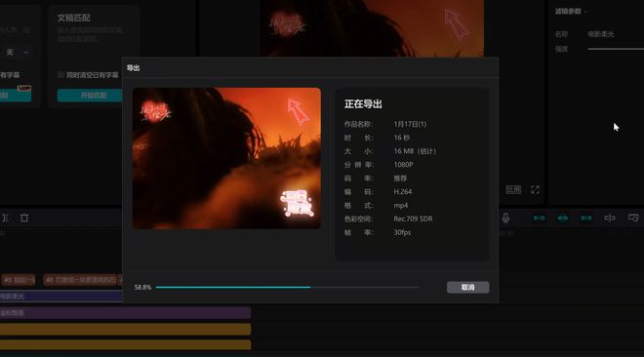Select the second brown subtitle clip on the timeline
This screenshot has width=644, height=357.
click(80, 280)
